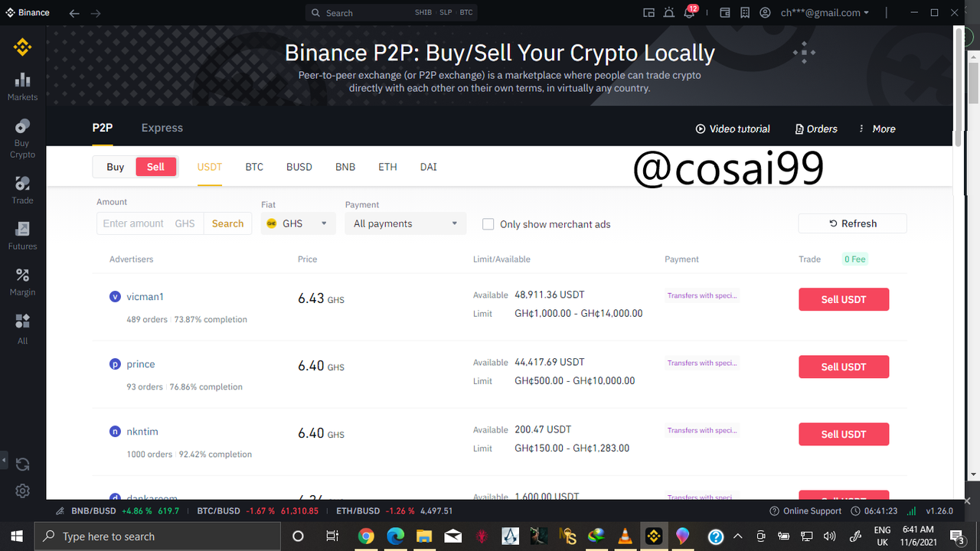Open the Orders link
The image size is (980, 551).
tap(816, 129)
